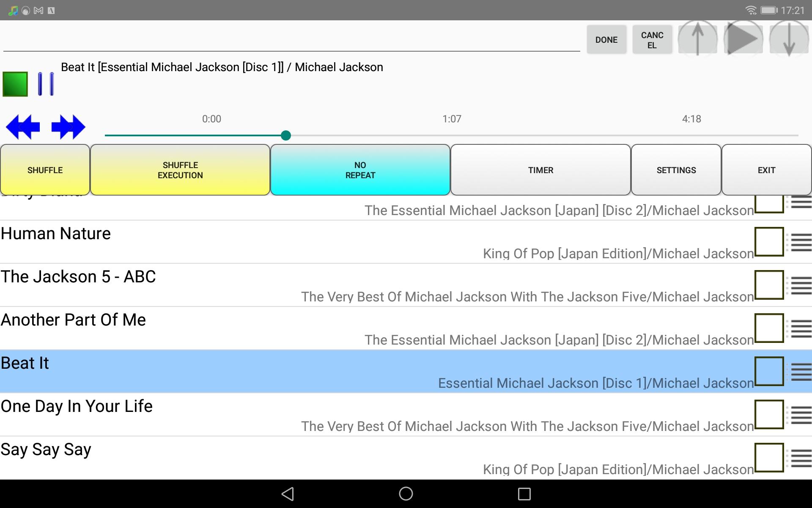The width and height of the screenshot is (812, 508).
Task: Click the EXIT button
Action: pyautogui.click(x=766, y=170)
